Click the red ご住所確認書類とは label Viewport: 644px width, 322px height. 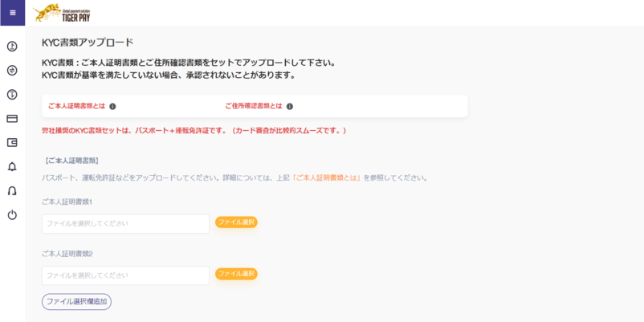254,106
